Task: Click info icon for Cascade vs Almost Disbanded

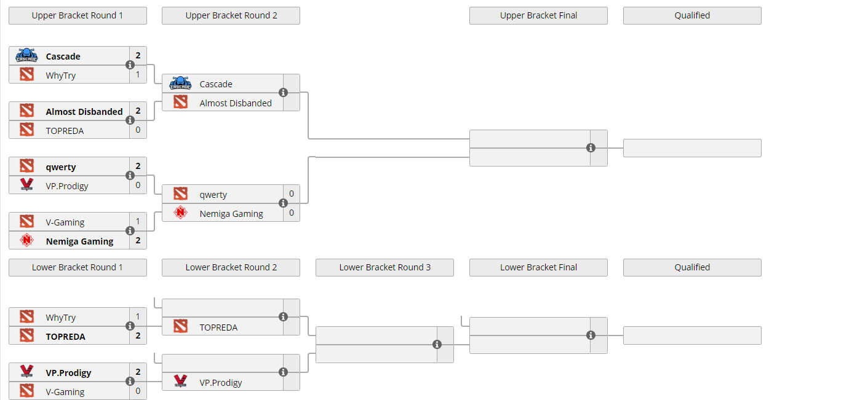Action: tap(283, 93)
